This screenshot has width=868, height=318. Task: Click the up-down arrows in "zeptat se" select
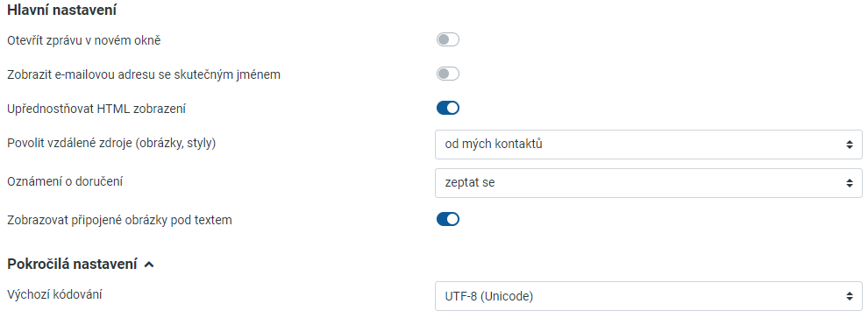click(850, 182)
